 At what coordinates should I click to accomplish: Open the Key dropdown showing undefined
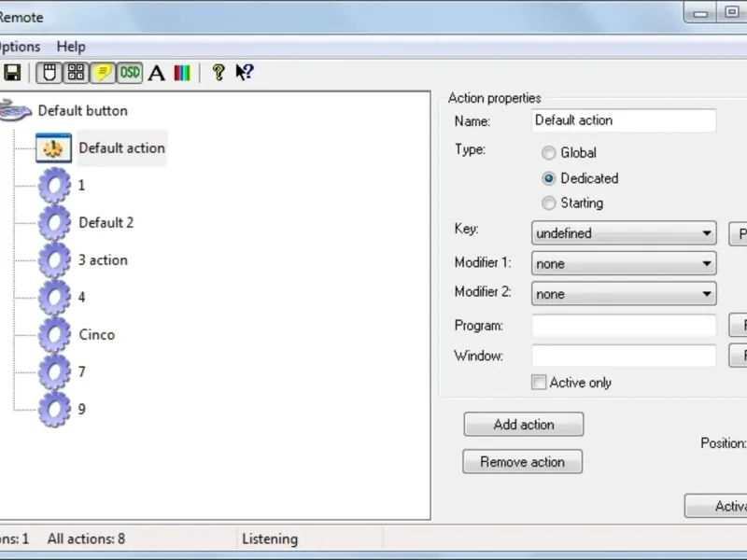tap(624, 233)
